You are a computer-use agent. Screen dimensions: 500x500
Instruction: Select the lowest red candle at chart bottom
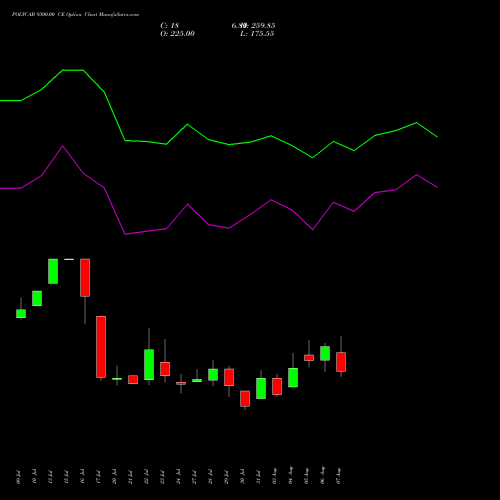[245, 398]
